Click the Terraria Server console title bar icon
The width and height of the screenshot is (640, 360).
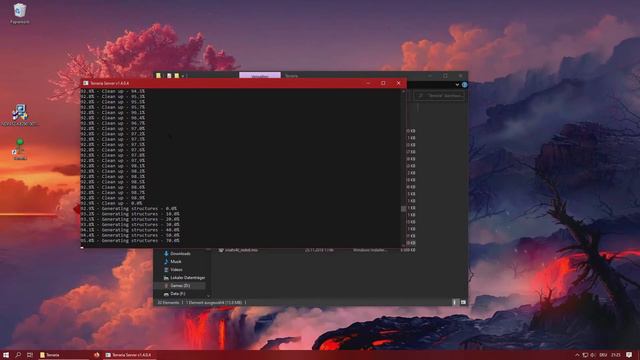pos(86,83)
